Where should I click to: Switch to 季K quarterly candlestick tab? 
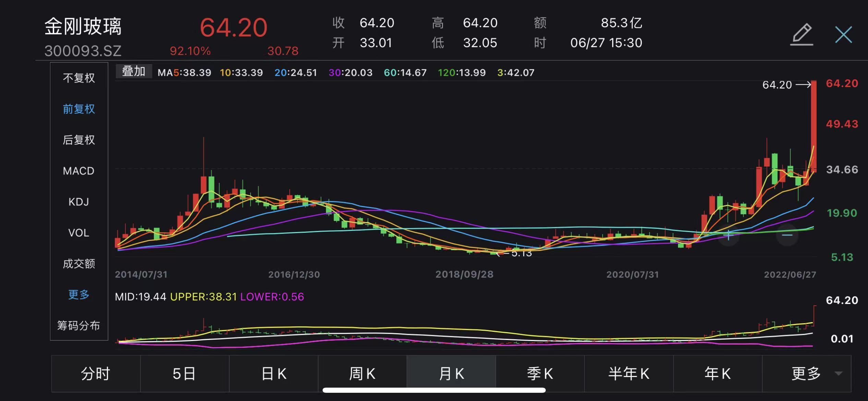(x=540, y=374)
